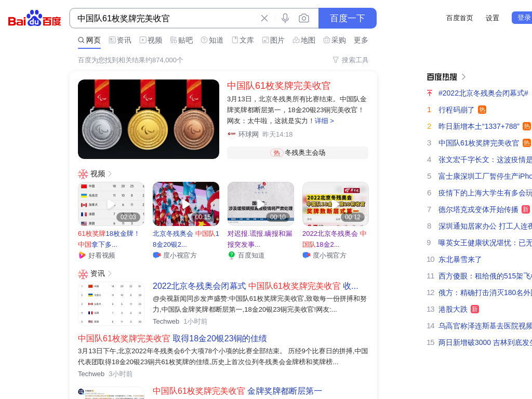Switch to the 图片 tab

(x=273, y=40)
